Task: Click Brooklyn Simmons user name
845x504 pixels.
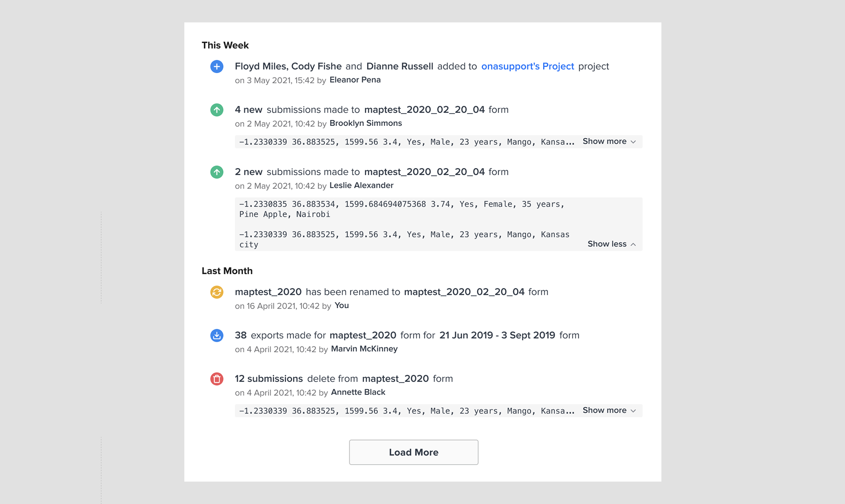Action: tap(366, 123)
